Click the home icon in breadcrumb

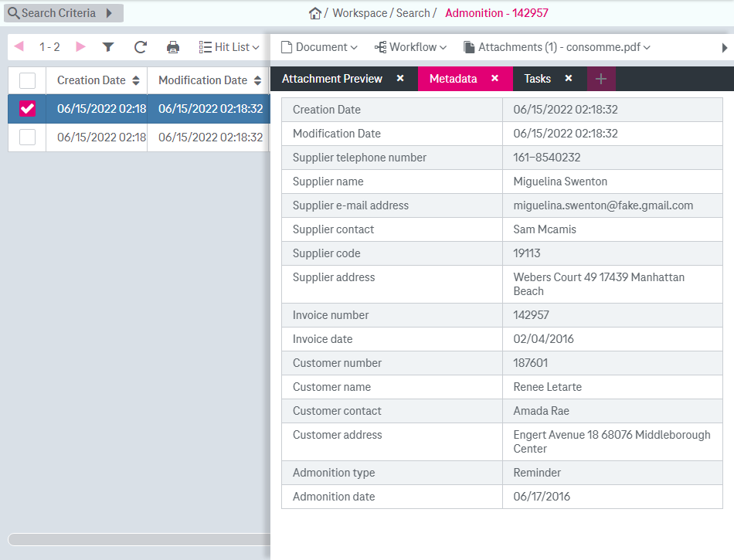pos(315,13)
